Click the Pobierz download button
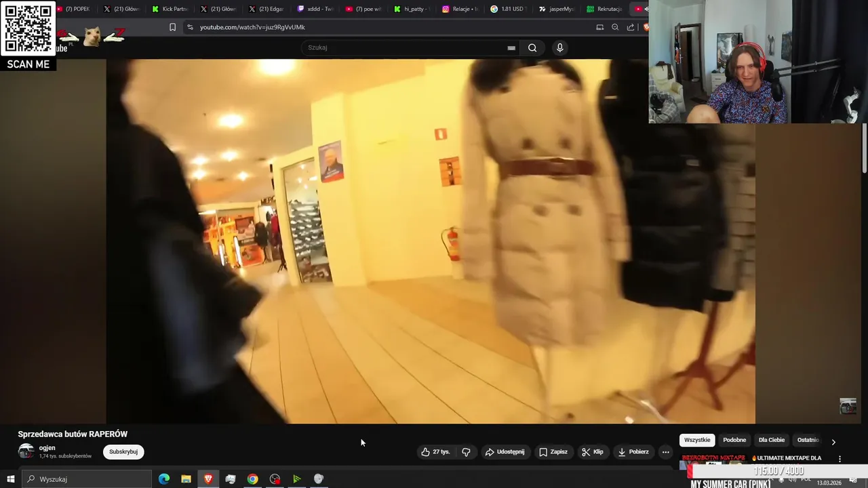 click(x=633, y=452)
